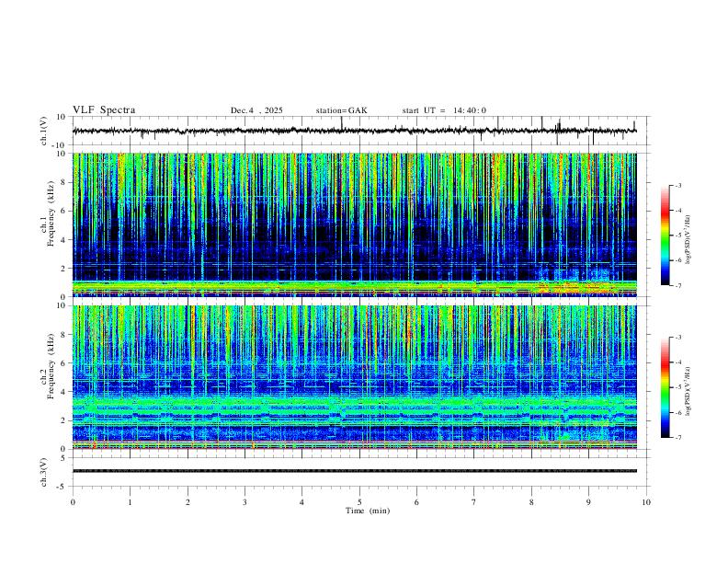This screenshot has width=728, height=563.
Task: Click time axis tick label "3"
Action: click(x=245, y=502)
